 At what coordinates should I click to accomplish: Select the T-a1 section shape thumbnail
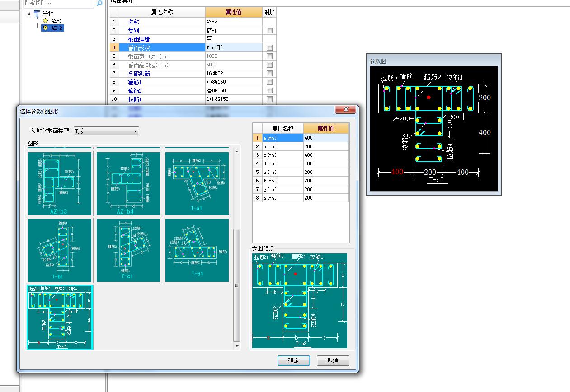click(197, 183)
